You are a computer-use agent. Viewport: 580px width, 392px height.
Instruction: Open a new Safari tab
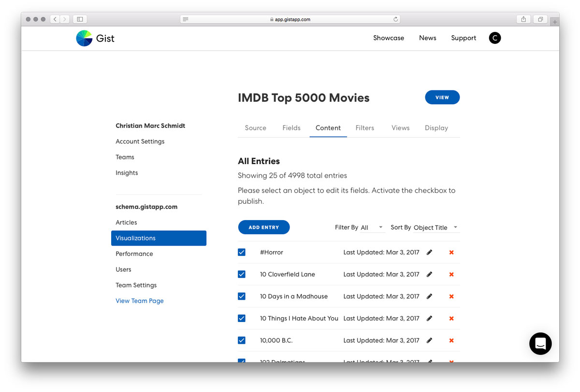click(x=555, y=22)
